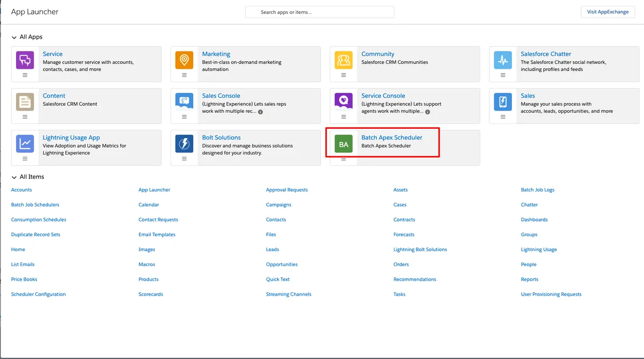Open Batch Job Schedulers item
644x359 pixels.
point(35,205)
